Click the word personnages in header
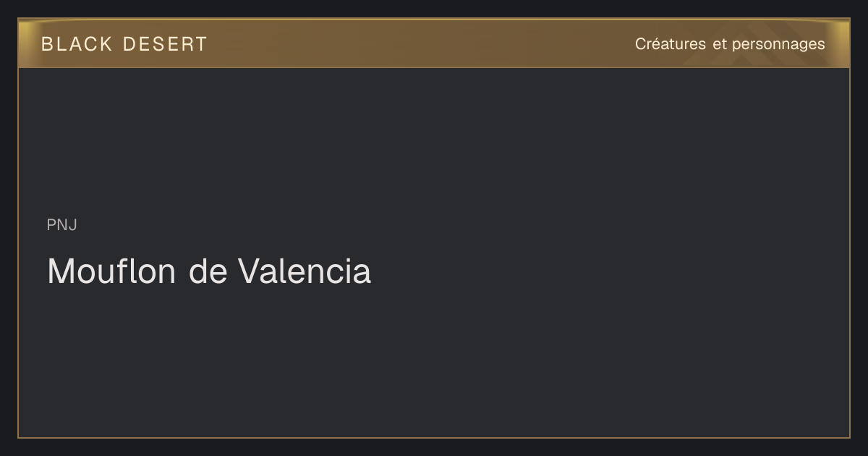The height and width of the screenshot is (456, 868). click(778, 44)
